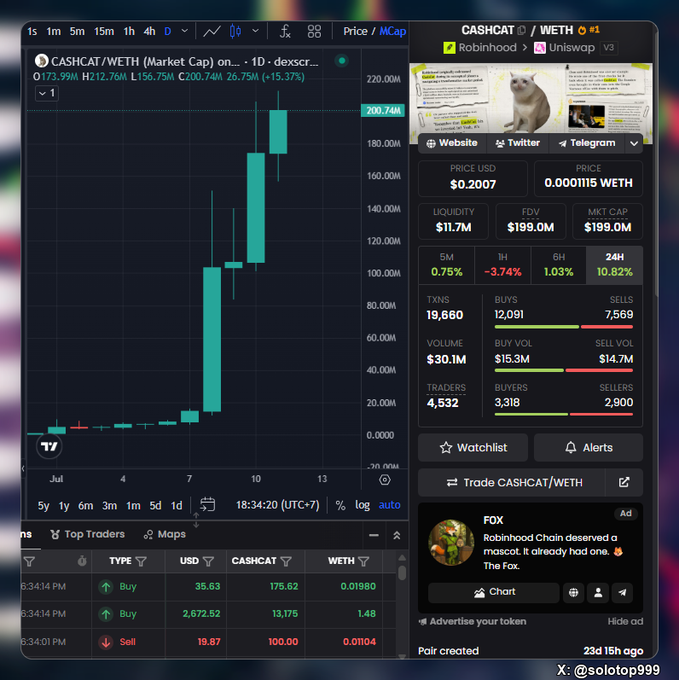Open the CASHCAT Telegram link

(x=587, y=143)
